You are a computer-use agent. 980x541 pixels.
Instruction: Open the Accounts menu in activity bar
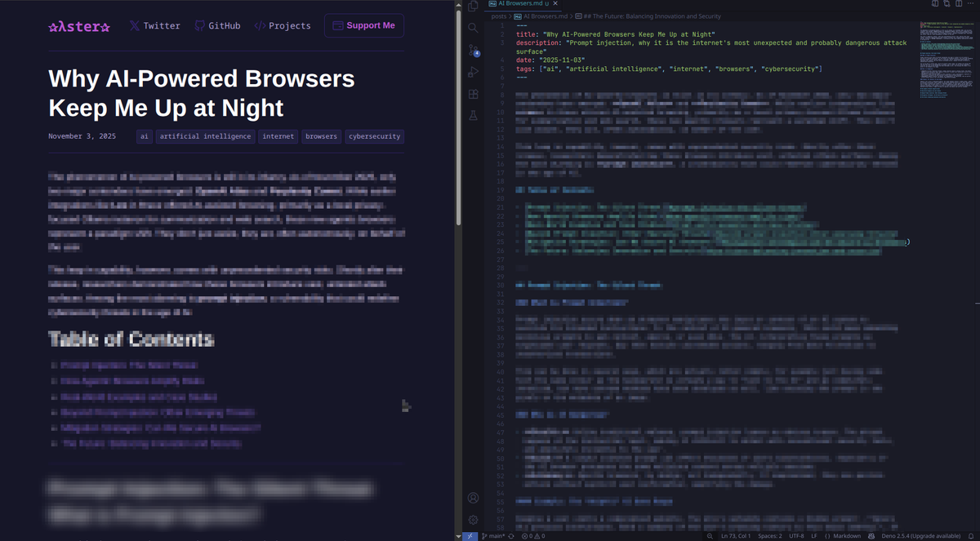(x=473, y=498)
